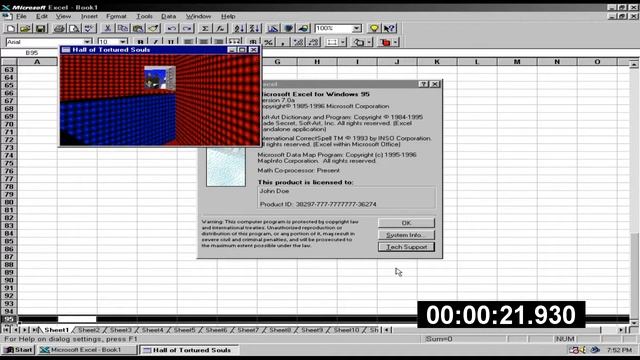Toggle Underline formatting
The width and height of the screenshot is (640, 360).
click(x=171, y=42)
